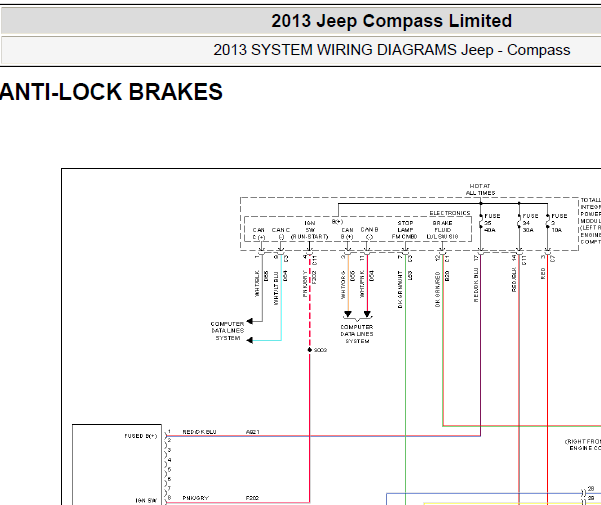Click the 'A921' circuit code
The width and height of the screenshot is (601, 505).
[x=253, y=432]
